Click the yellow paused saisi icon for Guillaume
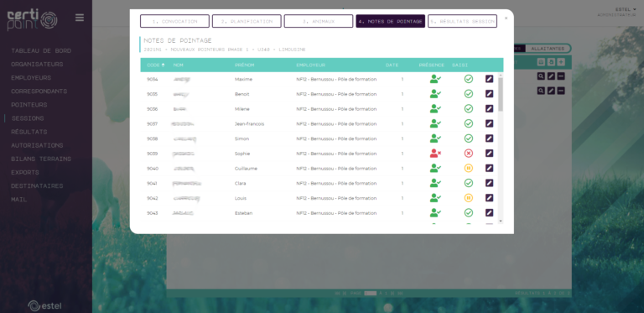Viewport: 644px width, 313px height. click(469, 168)
